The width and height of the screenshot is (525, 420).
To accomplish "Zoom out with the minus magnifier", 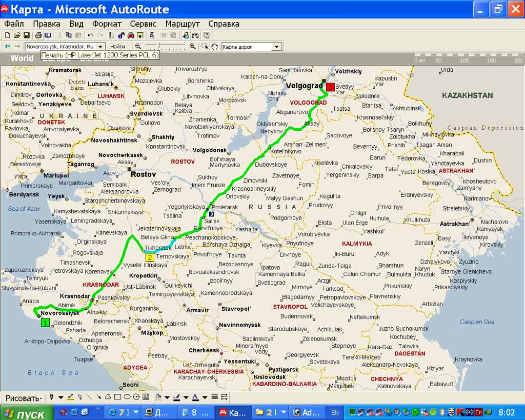I will (138, 47).
